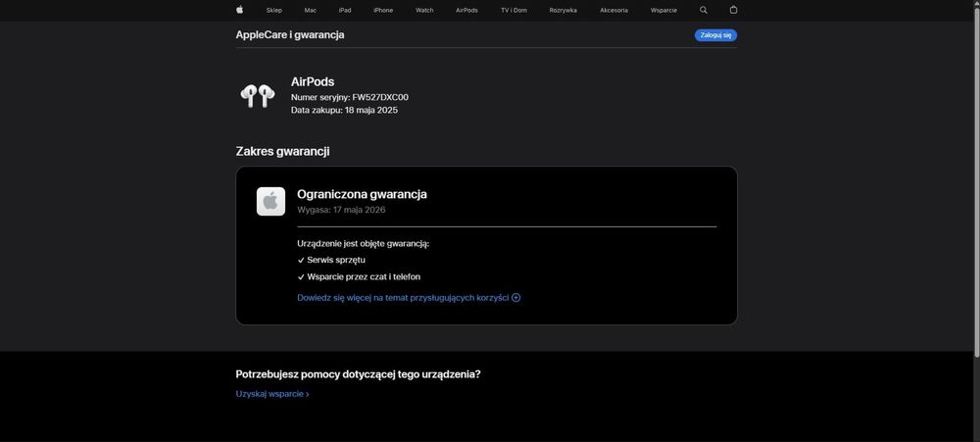Open the search magnifier icon
Screen dimensions: 980x442
click(x=704, y=10)
